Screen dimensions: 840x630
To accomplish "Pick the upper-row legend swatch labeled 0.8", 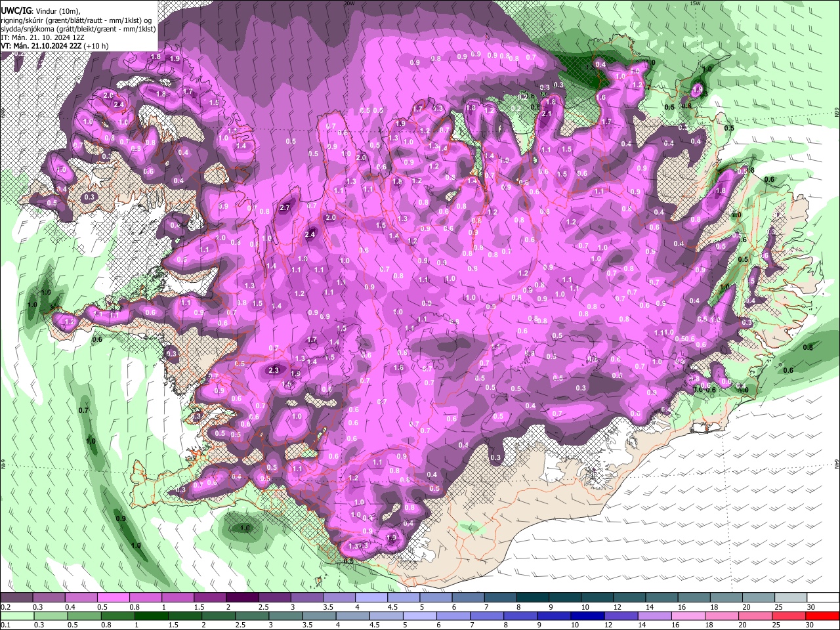I will pos(145,598).
